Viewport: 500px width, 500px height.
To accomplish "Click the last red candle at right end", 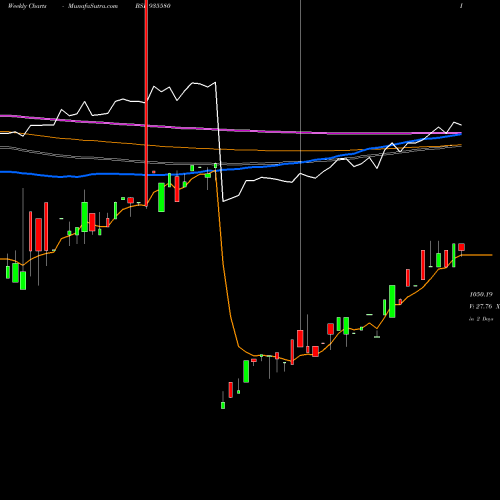I will [461, 247].
